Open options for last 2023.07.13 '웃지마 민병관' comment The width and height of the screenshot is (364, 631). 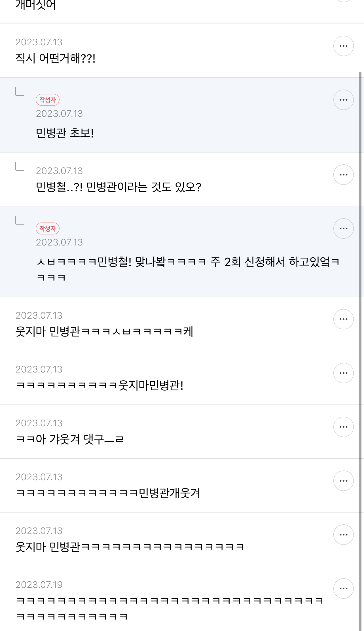coord(343,535)
